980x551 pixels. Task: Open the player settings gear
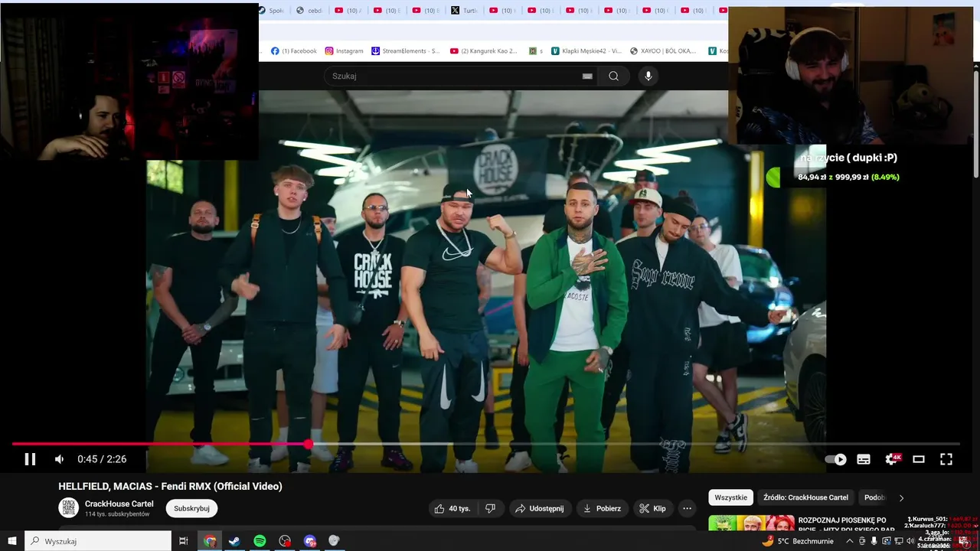pos(892,459)
